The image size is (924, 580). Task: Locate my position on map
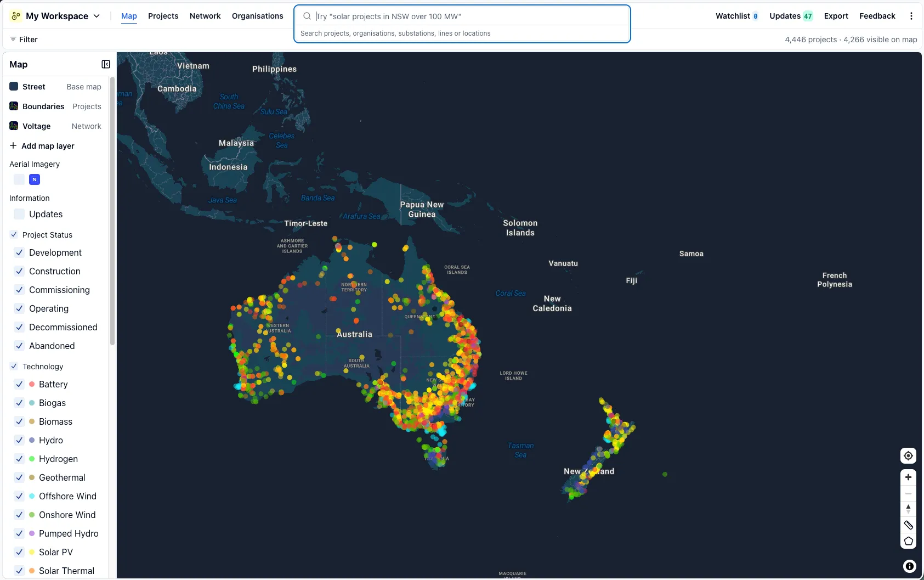tap(908, 455)
